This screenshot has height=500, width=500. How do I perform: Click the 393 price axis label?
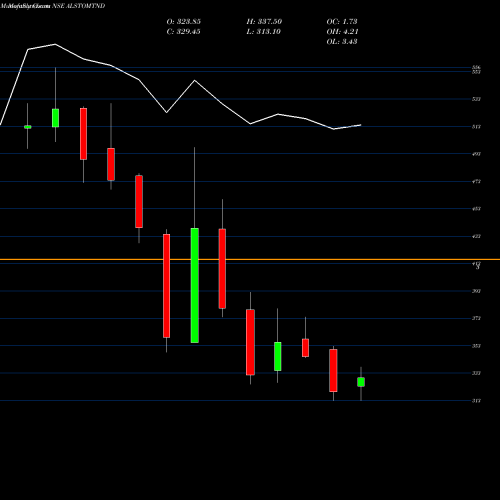(x=476, y=291)
